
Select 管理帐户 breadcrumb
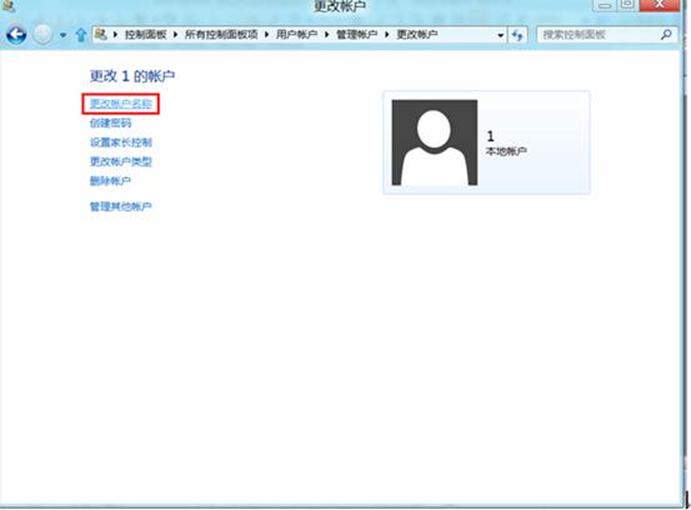pos(357,34)
